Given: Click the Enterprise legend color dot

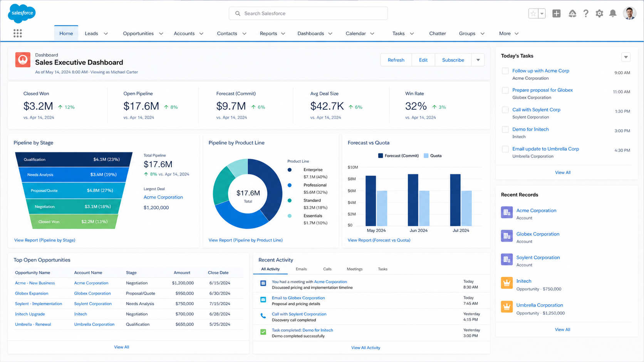Looking at the screenshot, I should point(290,170).
